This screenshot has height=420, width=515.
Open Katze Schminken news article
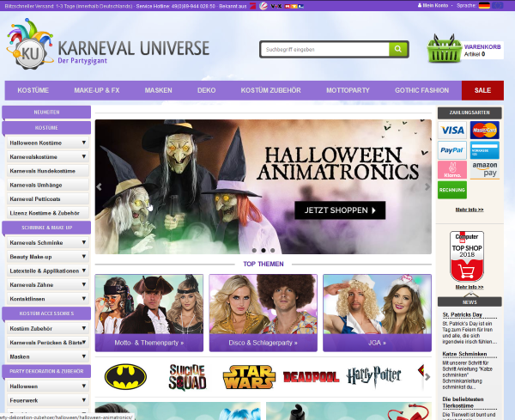coord(464,354)
